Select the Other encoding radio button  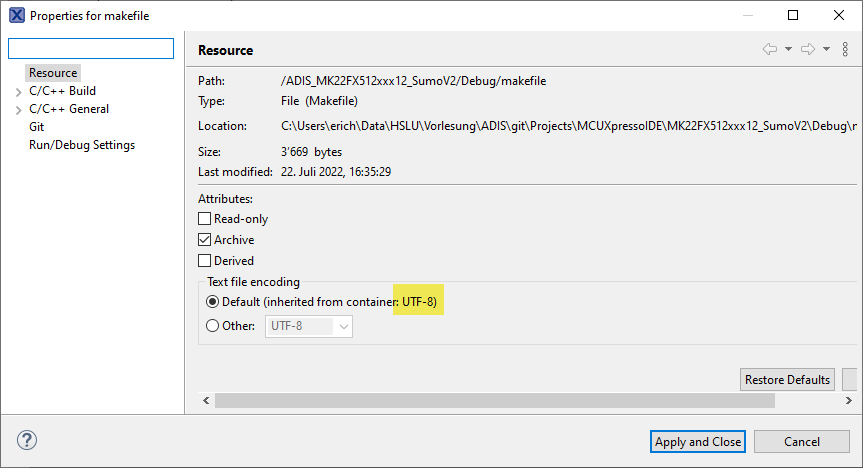click(212, 325)
